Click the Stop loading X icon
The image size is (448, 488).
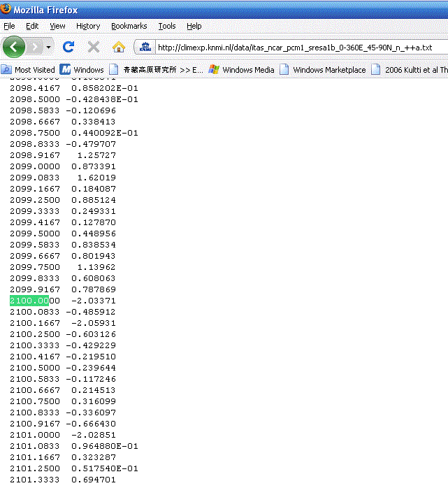[x=93, y=47]
